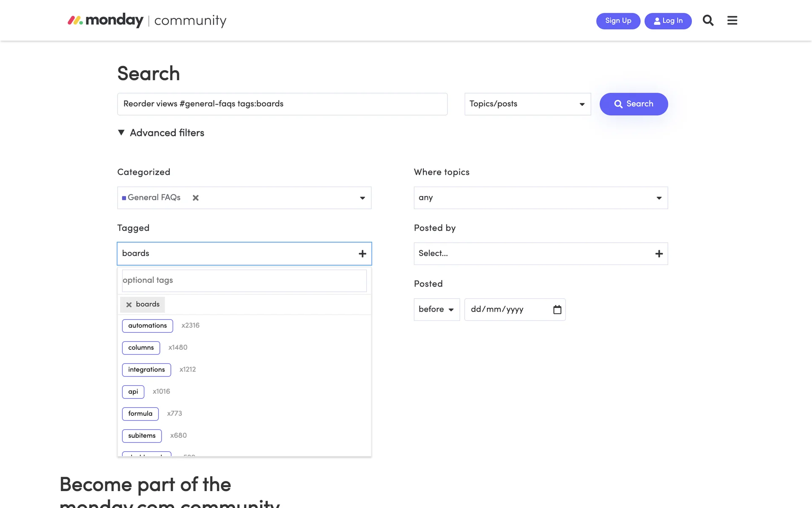Choose the integrations tag from list
Viewport: 812px width, 508px height.
click(x=146, y=370)
